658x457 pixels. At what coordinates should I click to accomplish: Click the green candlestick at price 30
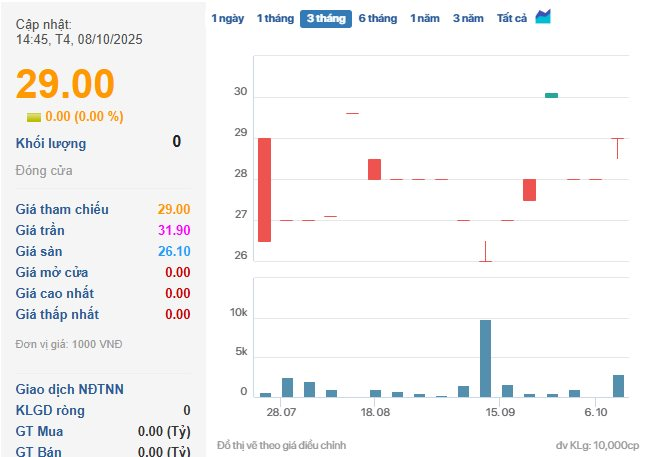(x=551, y=95)
